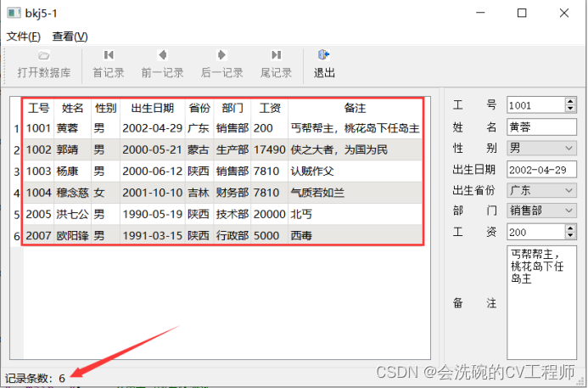Click the 气质若如兰 remark cell
This screenshot has height=388, width=588.
[356, 193]
